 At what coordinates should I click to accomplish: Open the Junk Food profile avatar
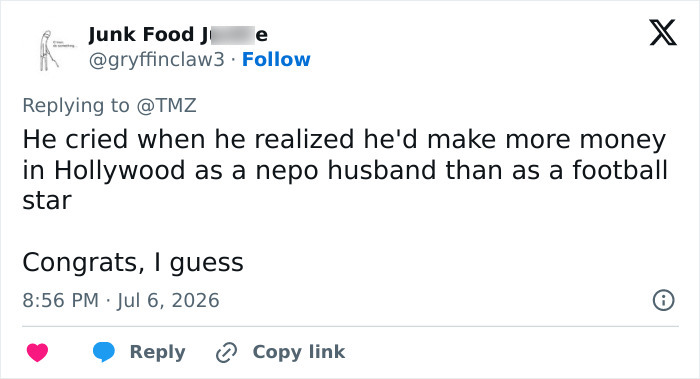coord(49,48)
